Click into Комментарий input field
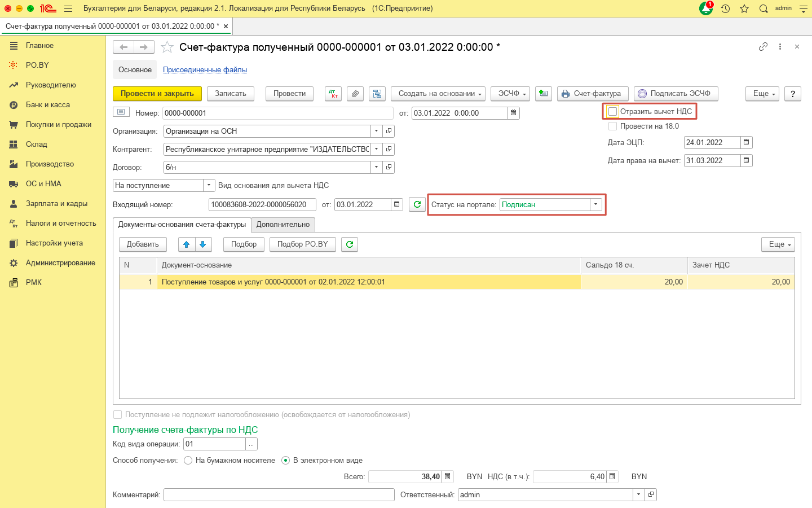812x508 pixels. click(x=279, y=494)
